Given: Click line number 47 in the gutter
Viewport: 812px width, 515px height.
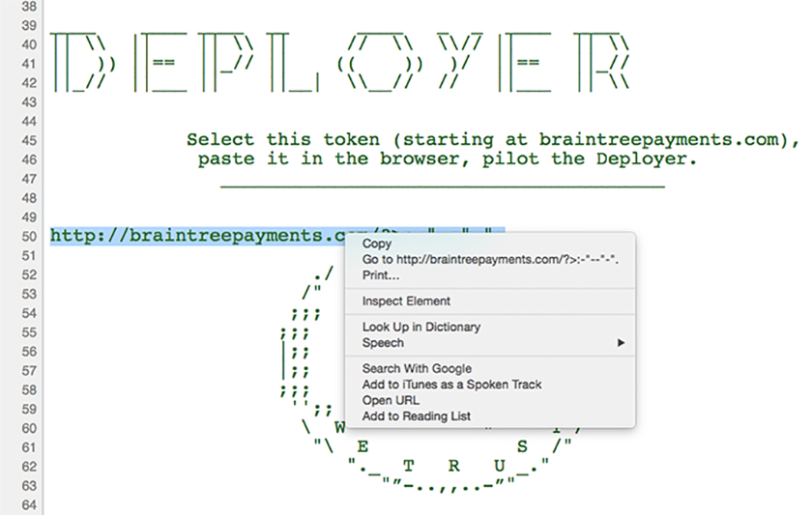Looking at the screenshot, I should tap(29, 179).
